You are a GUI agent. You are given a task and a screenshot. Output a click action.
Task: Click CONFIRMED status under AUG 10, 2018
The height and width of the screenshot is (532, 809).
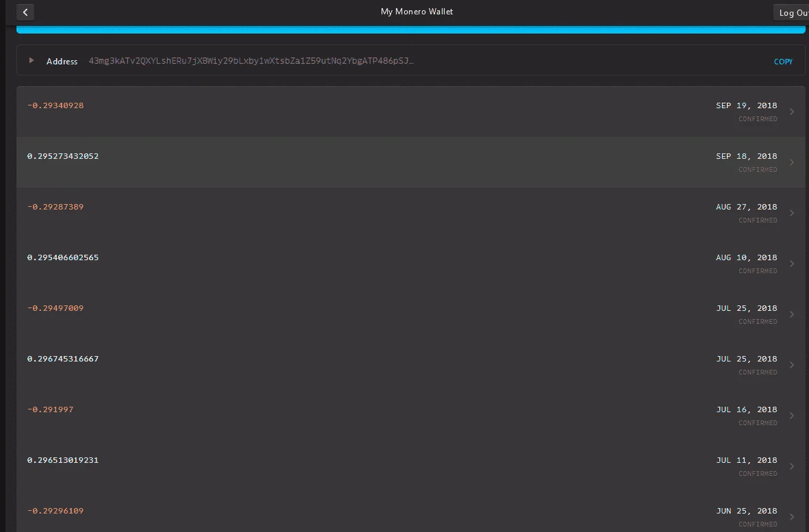click(758, 271)
